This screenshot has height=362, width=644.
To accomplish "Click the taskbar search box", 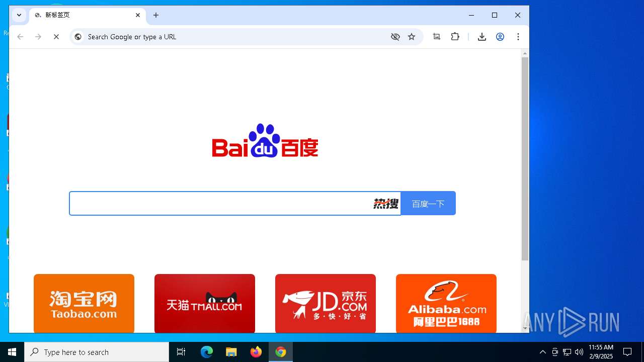I will tap(97, 352).
